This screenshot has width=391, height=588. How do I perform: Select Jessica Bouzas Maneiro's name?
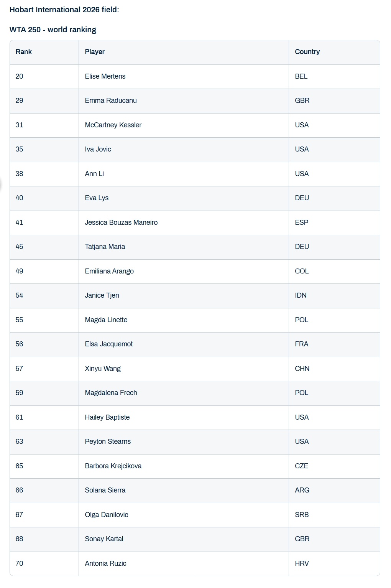click(121, 222)
